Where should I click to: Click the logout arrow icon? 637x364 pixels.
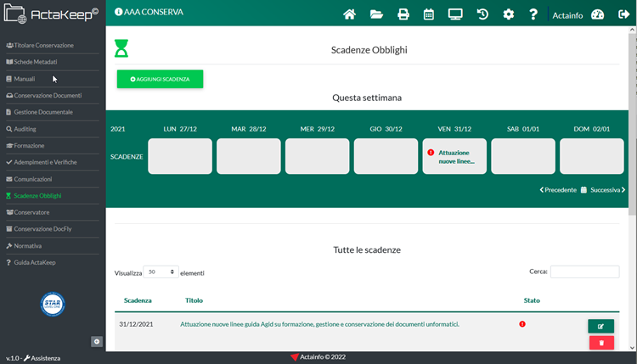[x=623, y=14]
